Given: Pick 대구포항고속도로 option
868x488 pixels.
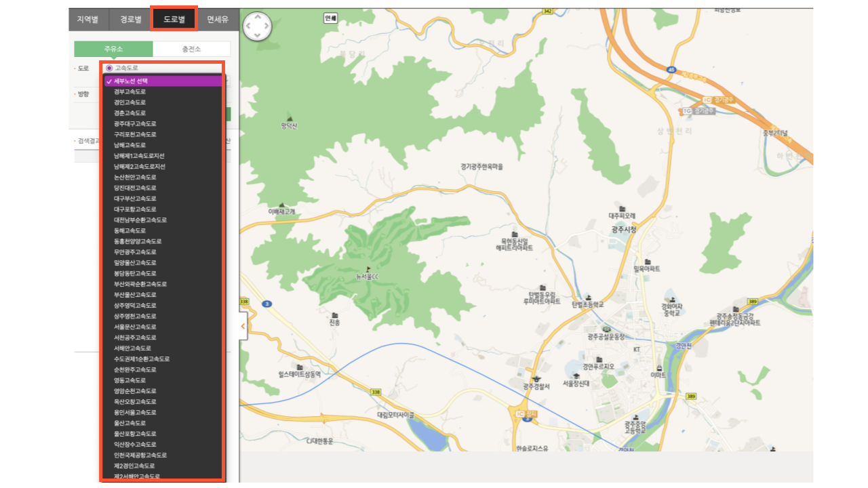Looking at the screenshot, I should pos(163,209).
